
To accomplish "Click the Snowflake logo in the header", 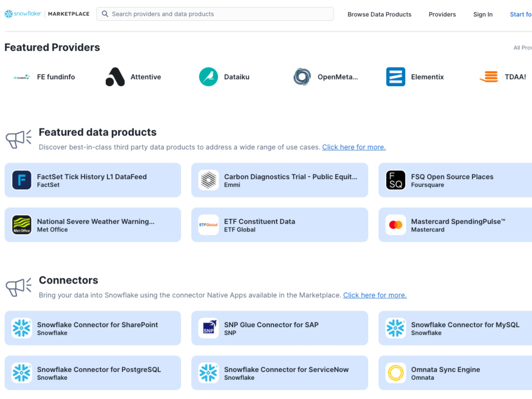I will (23, 14).
